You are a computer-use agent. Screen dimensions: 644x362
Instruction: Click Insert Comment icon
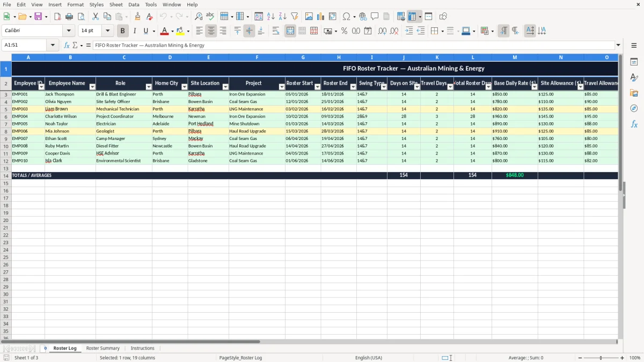click(x=375, y=17)
